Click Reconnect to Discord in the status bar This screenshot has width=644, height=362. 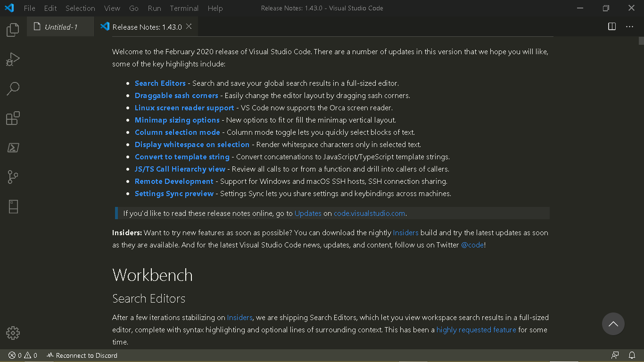(83, 355)
